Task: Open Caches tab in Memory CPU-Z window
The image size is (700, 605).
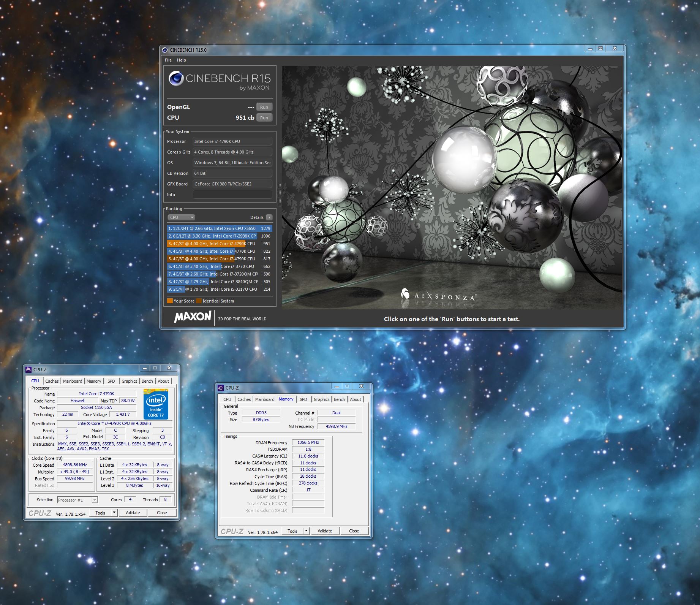Action: [244, 399]
